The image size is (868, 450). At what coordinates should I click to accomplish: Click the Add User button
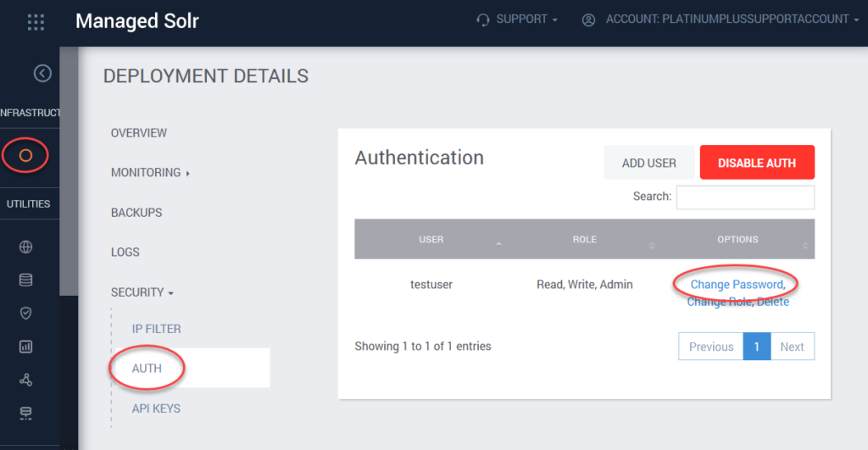pyautogui.click(x=648, y=163)
